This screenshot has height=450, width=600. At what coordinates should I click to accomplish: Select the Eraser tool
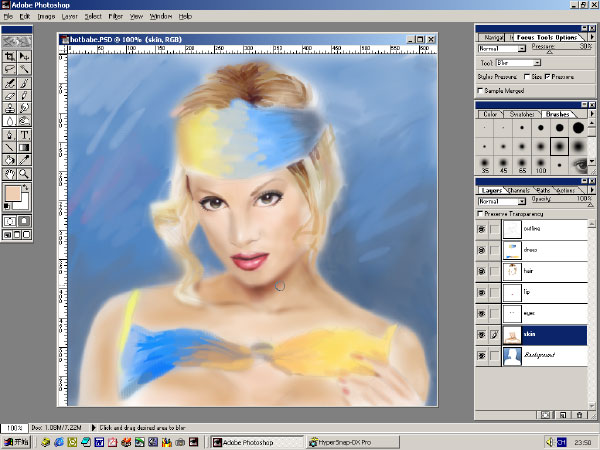click(x=10, y=96)
